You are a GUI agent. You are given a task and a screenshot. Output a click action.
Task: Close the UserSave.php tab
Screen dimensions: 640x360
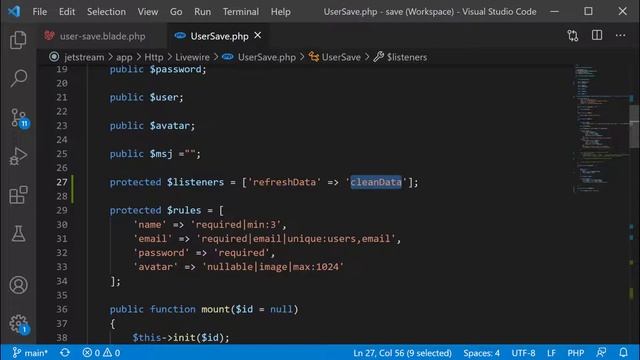point(258,36)
